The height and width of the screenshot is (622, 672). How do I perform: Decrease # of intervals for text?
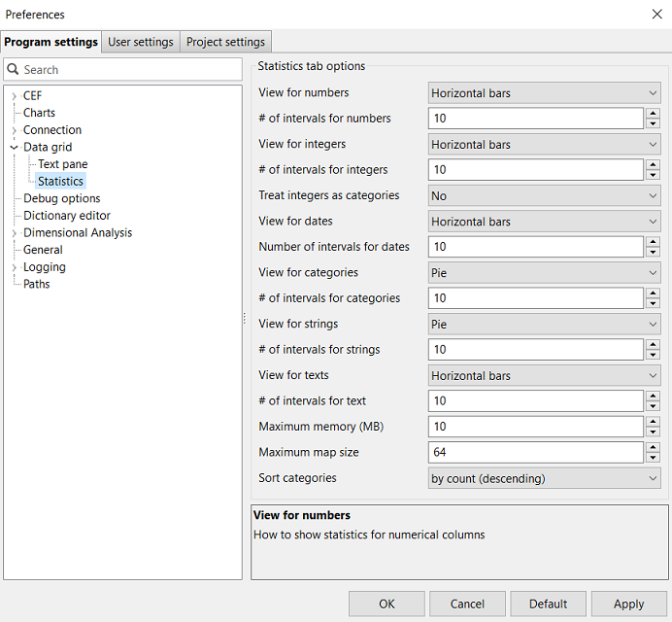click(x=653, y=406)
